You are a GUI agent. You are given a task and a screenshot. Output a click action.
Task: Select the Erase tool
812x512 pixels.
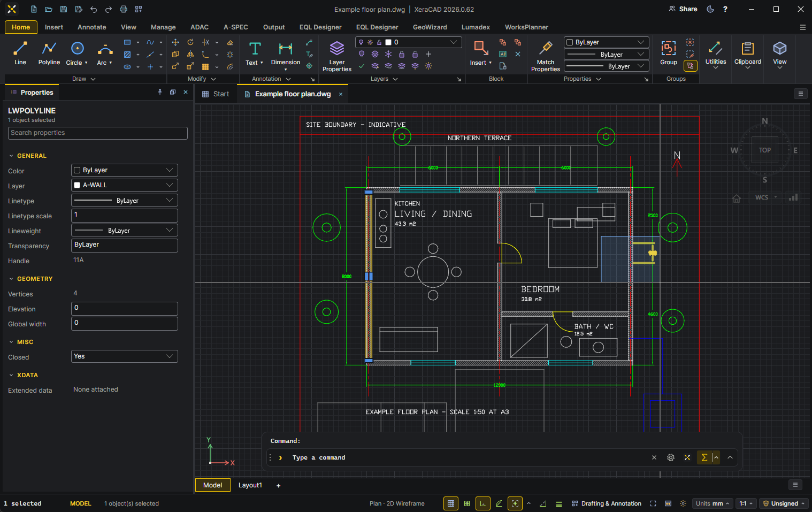230,42
